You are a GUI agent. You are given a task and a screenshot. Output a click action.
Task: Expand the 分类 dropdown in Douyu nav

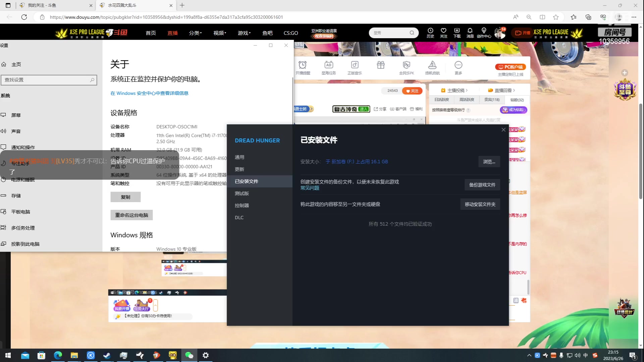click(195, 33)
